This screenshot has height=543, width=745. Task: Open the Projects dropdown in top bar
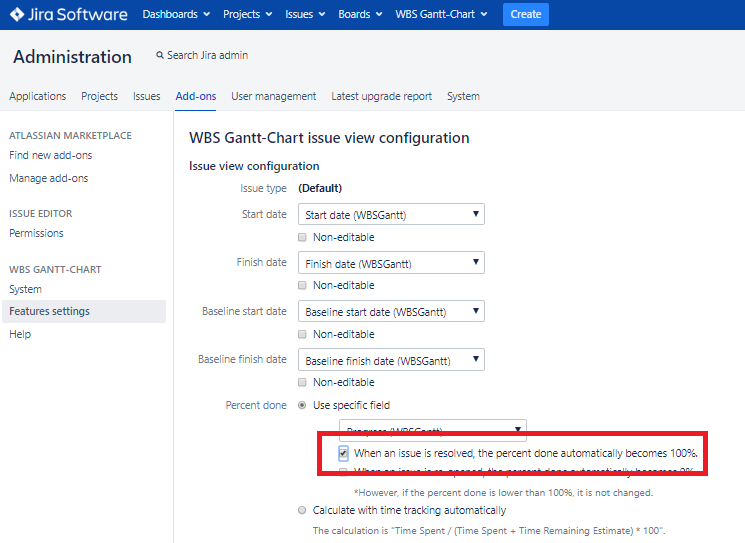[x=248, y=14]
